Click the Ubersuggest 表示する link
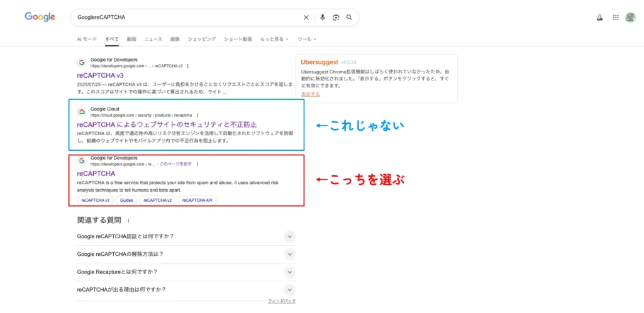This screenshot has height=313, width=644. click(310, 94)
